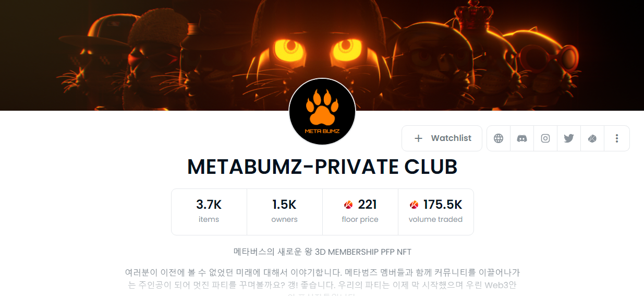Click the Klaytn explorer icon in the social bar

[592, 138]
